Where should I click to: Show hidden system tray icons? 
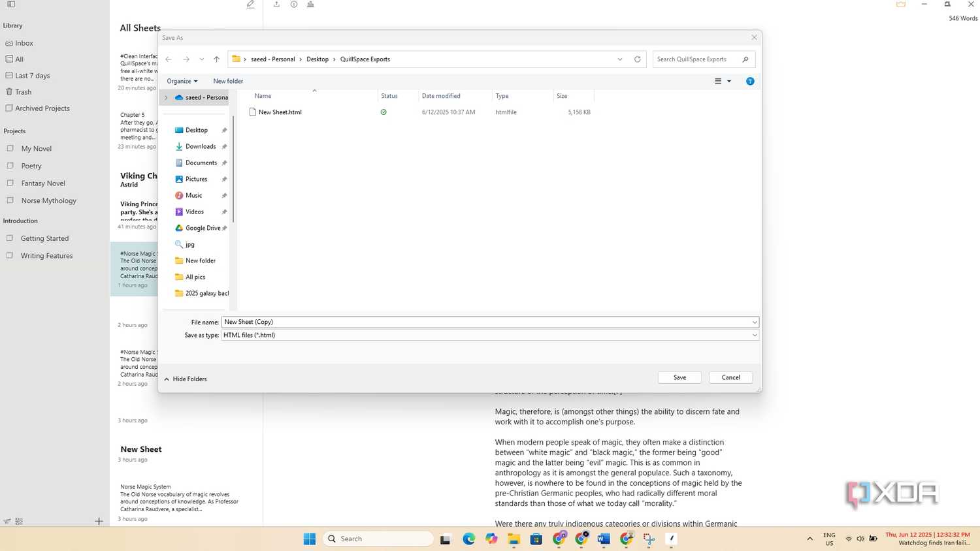810,539
